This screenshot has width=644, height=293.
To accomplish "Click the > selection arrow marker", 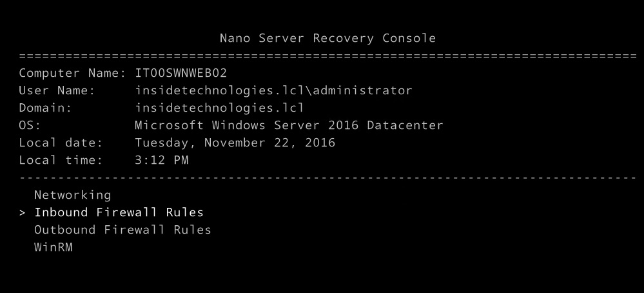I will pos(22,213).
